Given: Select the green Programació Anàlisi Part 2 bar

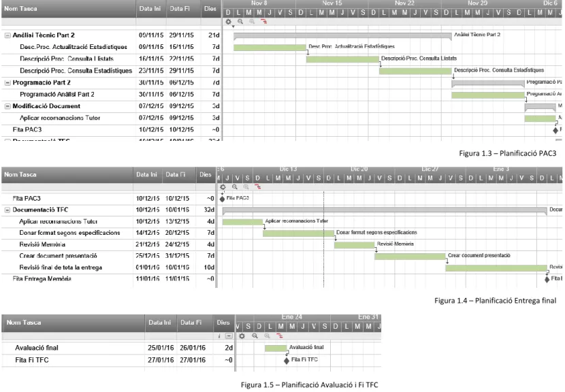Looking at the screenshot, I should click(488, 95).
